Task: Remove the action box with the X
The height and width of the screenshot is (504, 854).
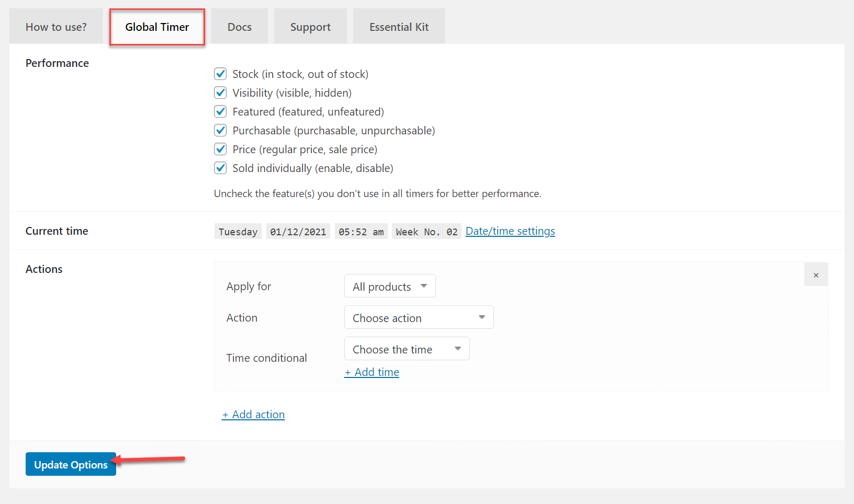Action: click(x=815, y=274)
